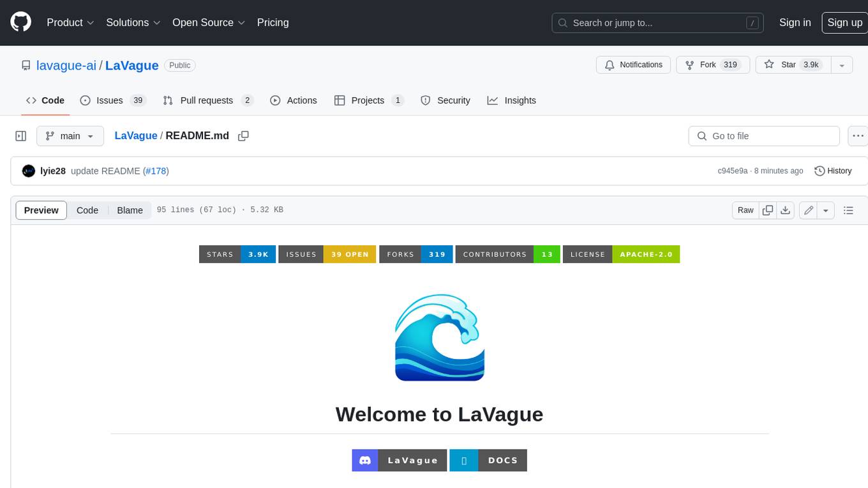Click the Sign in link
Screen dimensions: 868x488
click(x=795, y=22)
